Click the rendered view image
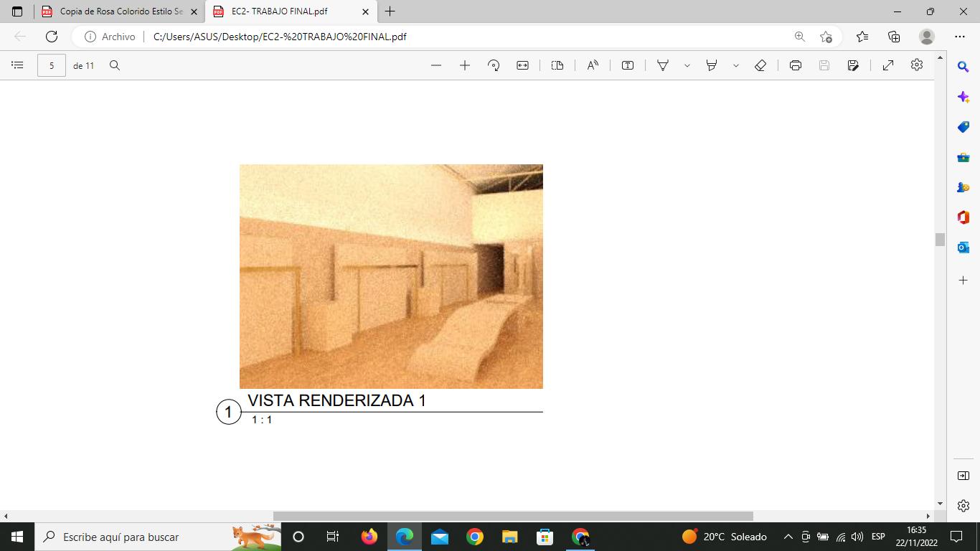Screen dimensions: 980x551 point(391,276)
